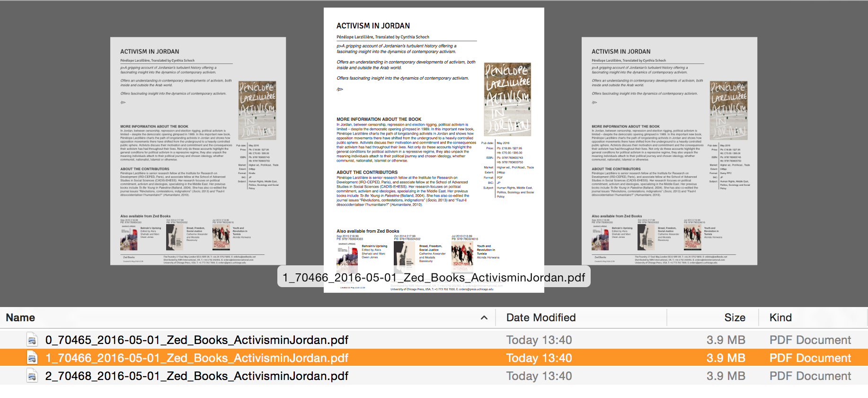868x398 pixels.
Task: Click the Today 13:40 date for 0_70465 file
Action: 539,340
